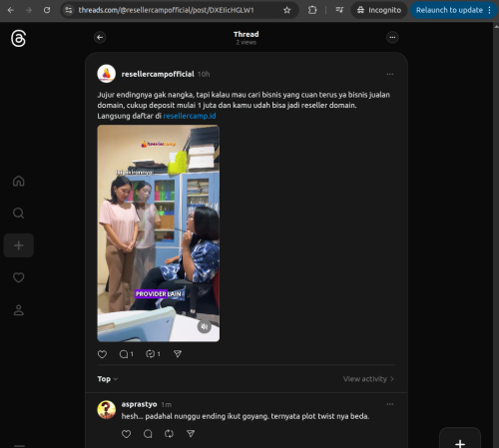Click Relaunch to update button

tap(454, 10)
